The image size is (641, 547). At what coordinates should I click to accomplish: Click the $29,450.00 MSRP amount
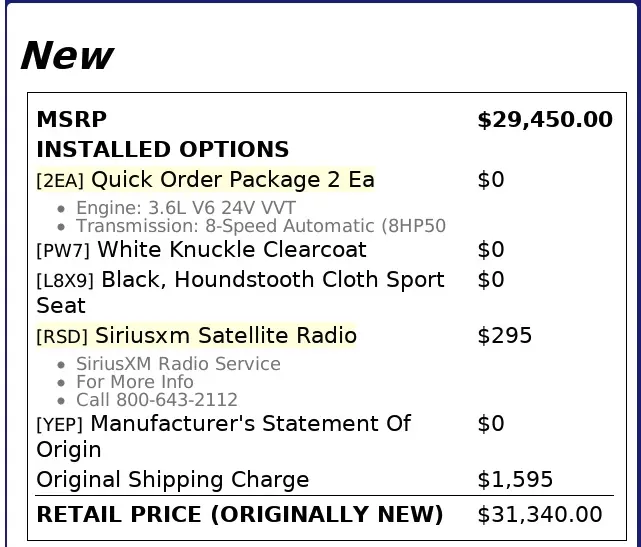pos(545,120)
